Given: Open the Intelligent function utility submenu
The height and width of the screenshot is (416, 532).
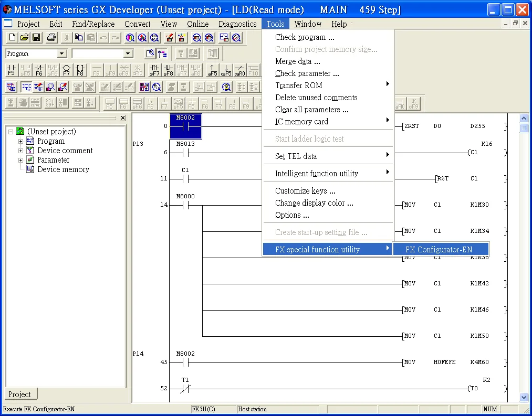Looking at the screenshot, I should [x=328, y=173].
